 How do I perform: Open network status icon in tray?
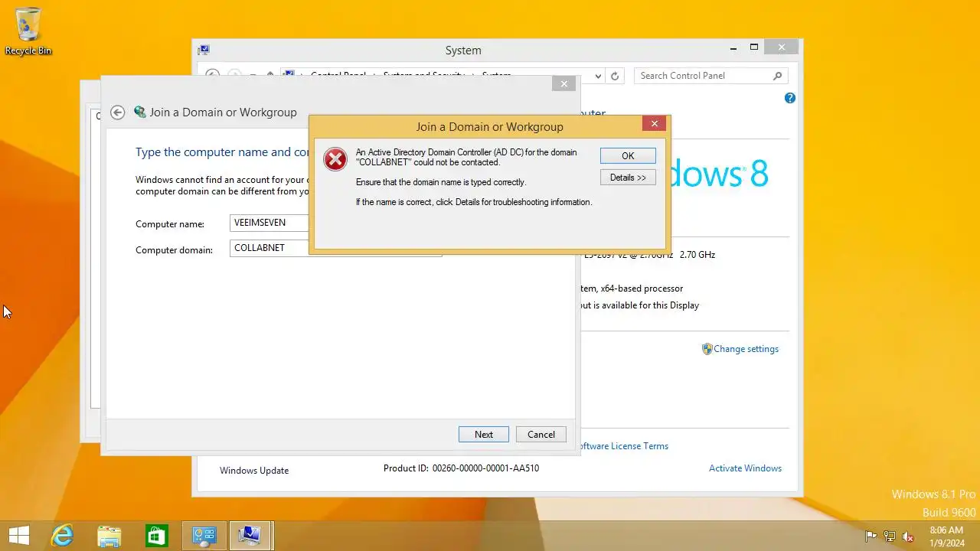tap(890, 536)
